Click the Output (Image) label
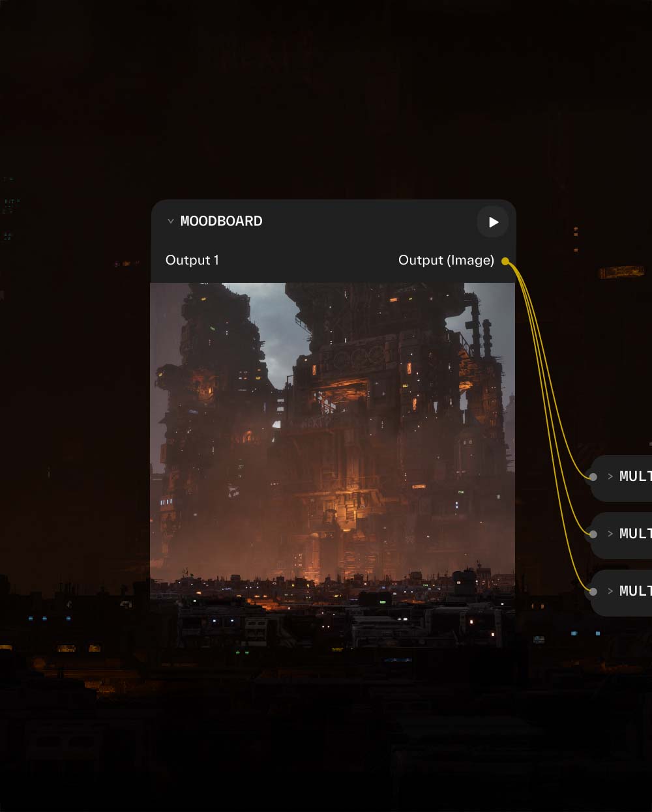Screen dimensions: 652x812 coord(446,260)
